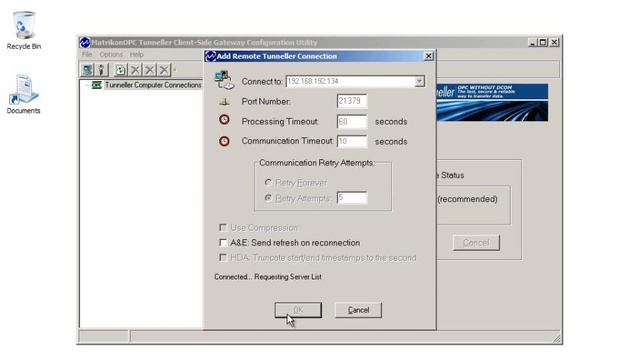Open the Options menu

[111, 54]
